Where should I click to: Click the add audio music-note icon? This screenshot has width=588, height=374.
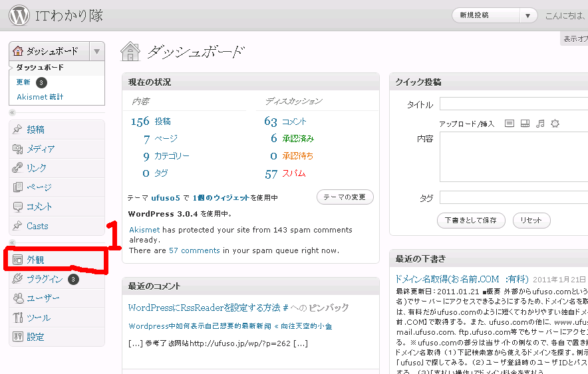pyautogui.click(x=540, y=124)
